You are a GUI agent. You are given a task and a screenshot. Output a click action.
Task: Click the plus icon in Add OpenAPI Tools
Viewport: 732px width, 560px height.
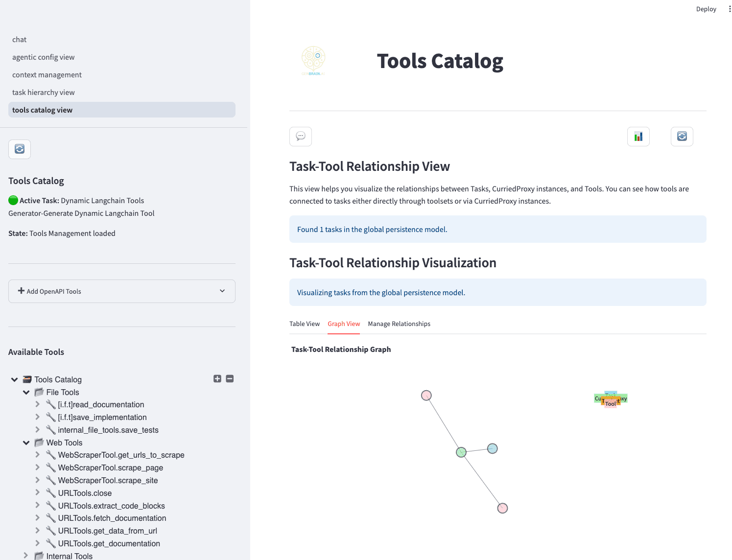click(21, 291)
